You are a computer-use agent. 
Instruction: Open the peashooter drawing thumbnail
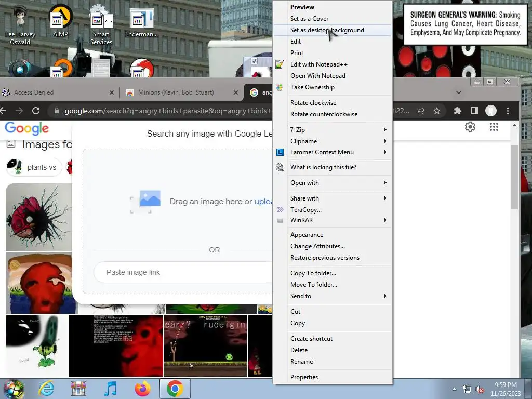[37, 345]
